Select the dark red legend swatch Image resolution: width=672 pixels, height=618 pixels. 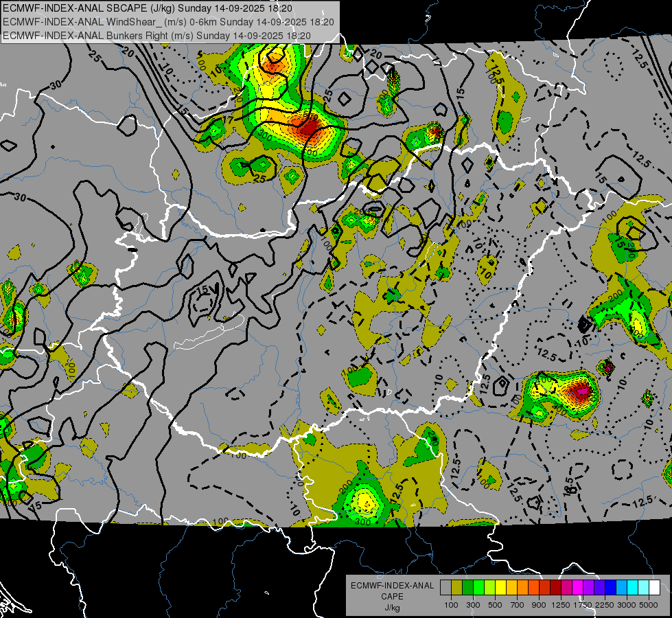(x=556, y=587)
